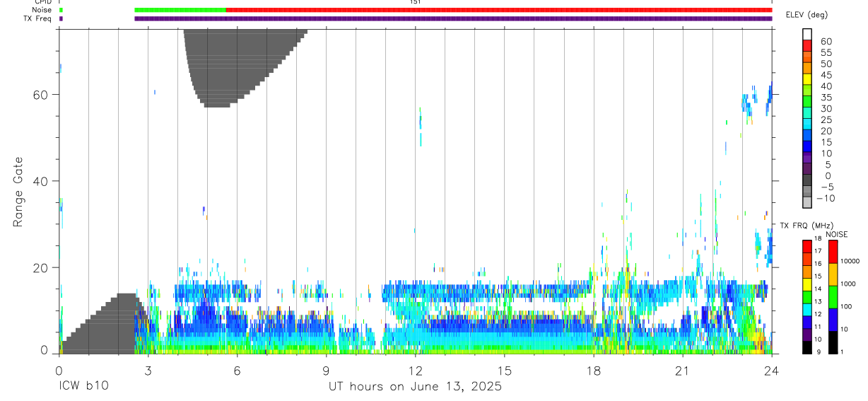This screenshot has width=868, height=401.
Task: Choose green 100–1000 NOISE scale swatch
Action: [x=833, y=296]
